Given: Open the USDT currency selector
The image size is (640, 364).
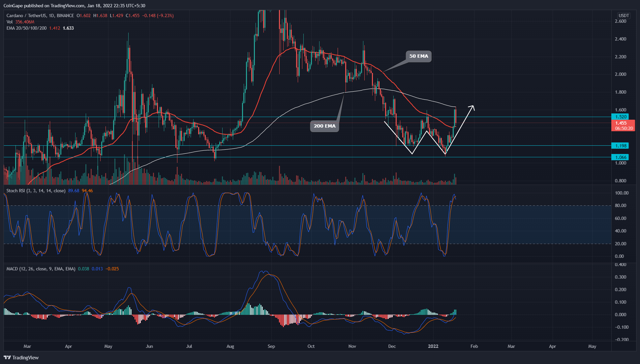Looking at the screenshot, I should pyautogui.click(x=624, y=15).
